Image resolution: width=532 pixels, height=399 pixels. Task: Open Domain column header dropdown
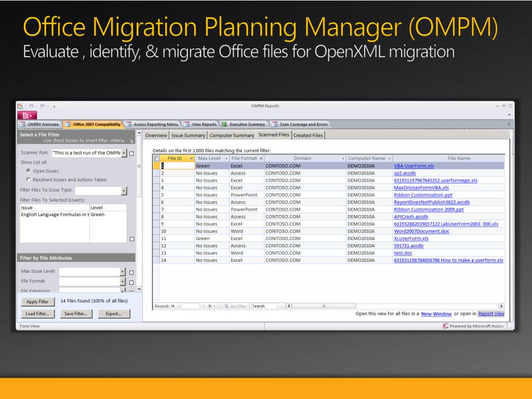(343, 158)
